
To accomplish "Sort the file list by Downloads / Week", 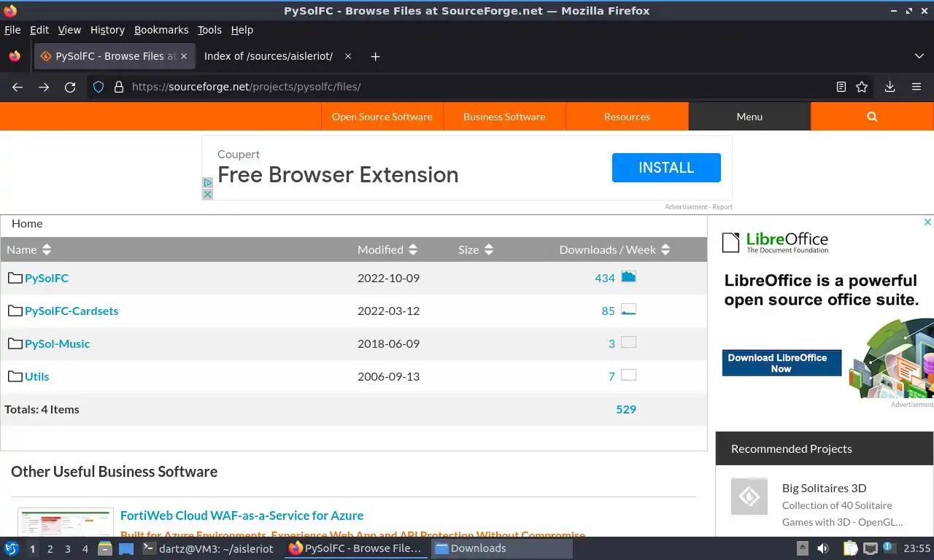I will pyautogui.click(x=614, y=249).
